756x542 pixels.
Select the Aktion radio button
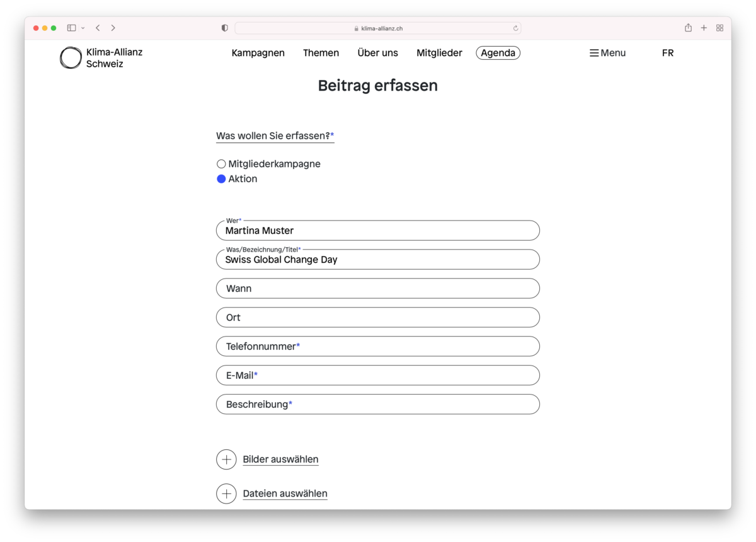pyautogui.click(x=221, y=179)
